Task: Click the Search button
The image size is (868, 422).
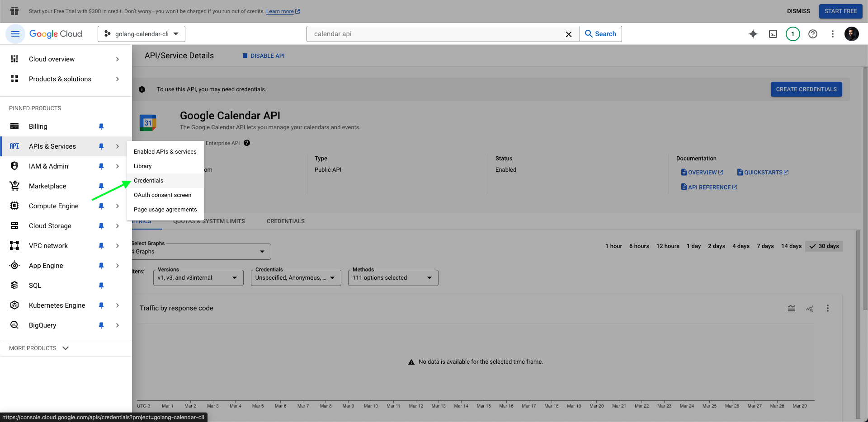Action: coord(601,34)
